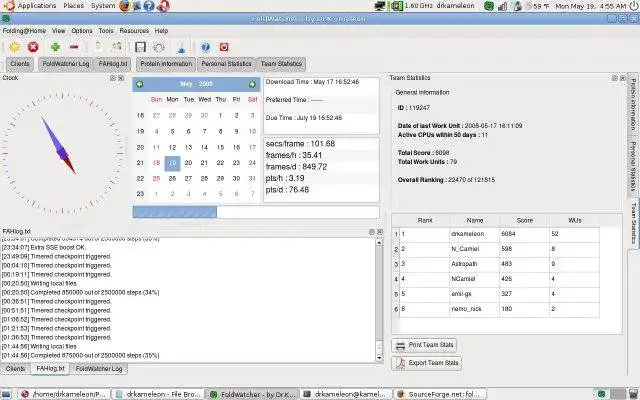Click the work unit progress bar
This screenshot has width=640, height=400.
tap(256, 212)
